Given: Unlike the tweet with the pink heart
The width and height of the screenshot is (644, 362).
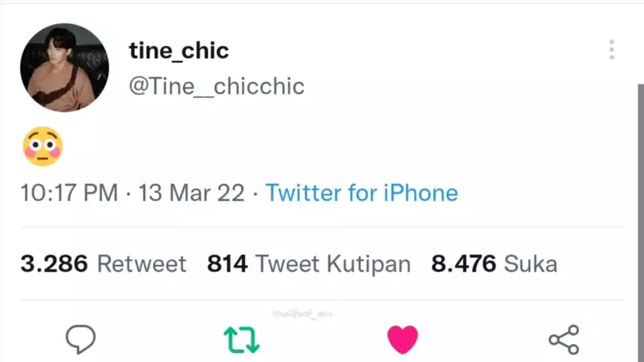Looking at the screenshot, I should click(403, 340).
